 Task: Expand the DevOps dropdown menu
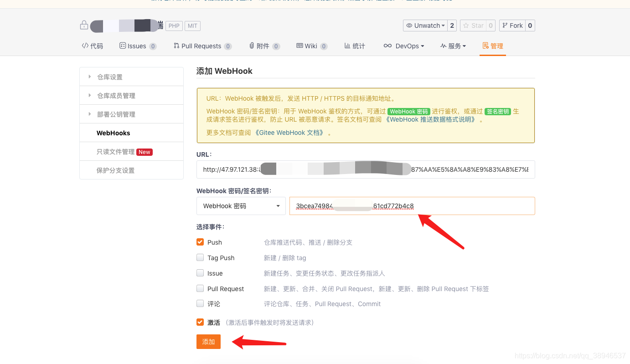(x=404, y=46)
